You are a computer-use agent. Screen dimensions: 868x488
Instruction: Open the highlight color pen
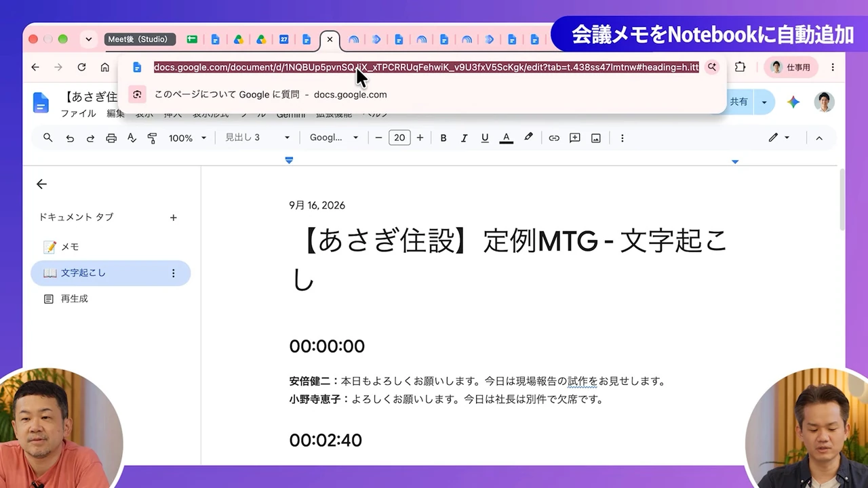click(528, 138)
